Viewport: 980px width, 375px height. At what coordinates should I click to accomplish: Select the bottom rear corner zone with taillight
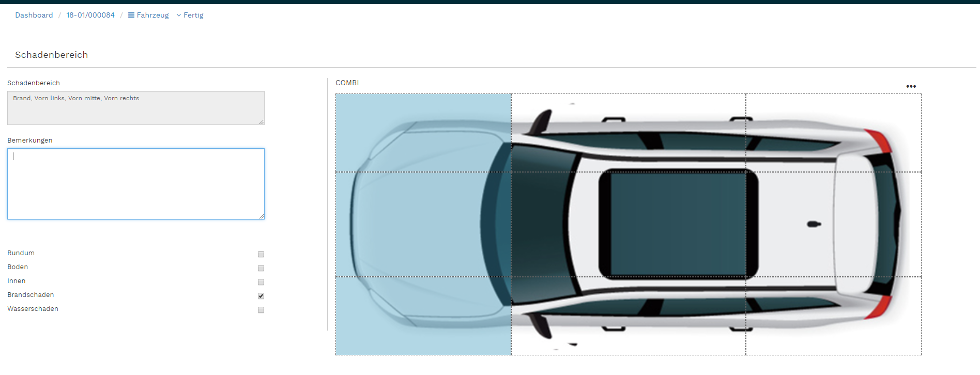point(833,316)
